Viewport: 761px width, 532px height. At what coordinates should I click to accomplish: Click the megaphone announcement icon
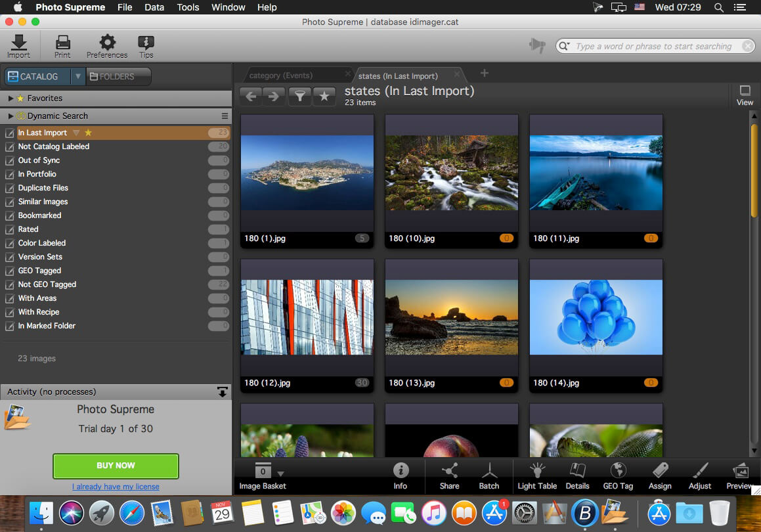coord(537,45)
